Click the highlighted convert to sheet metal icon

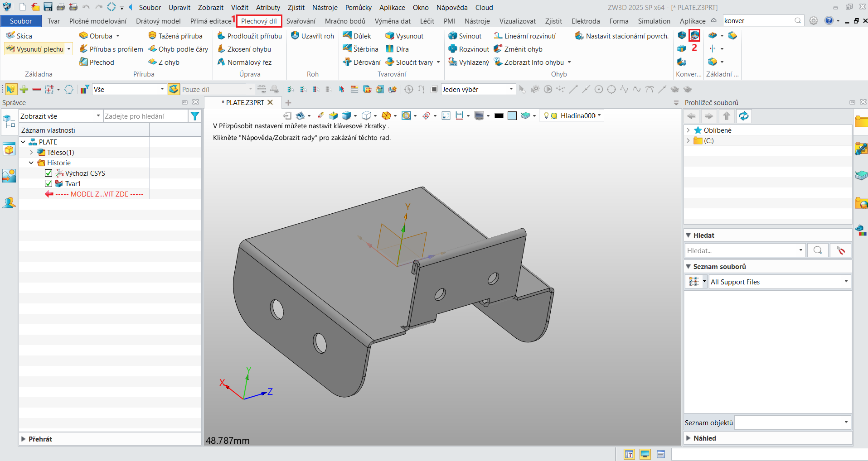click(x=694, y=35)
